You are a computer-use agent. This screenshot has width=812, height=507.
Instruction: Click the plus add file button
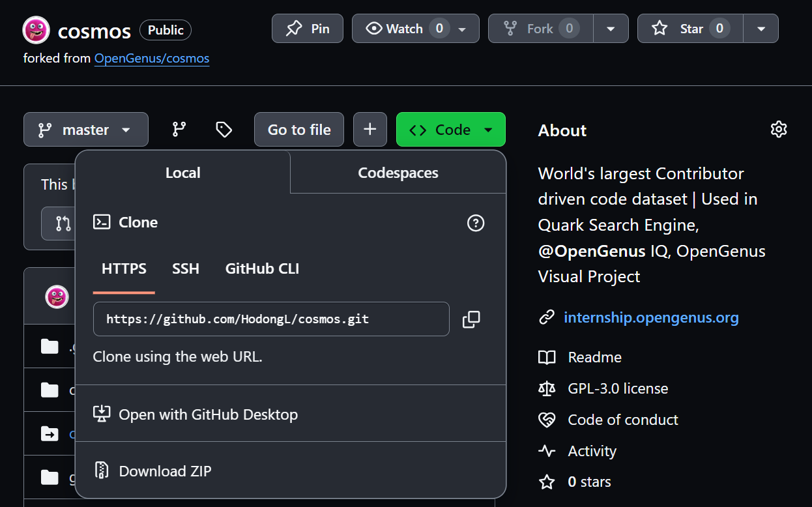370,130
